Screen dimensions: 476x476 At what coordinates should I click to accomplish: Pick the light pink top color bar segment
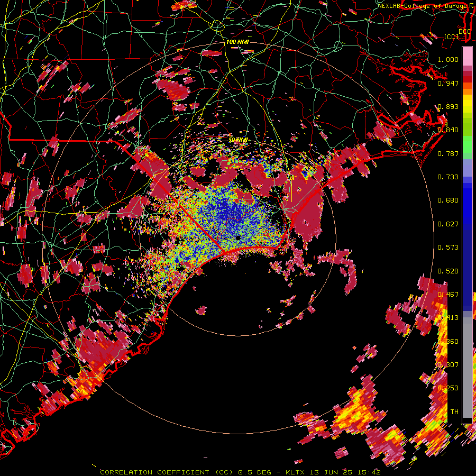(467, 56)
